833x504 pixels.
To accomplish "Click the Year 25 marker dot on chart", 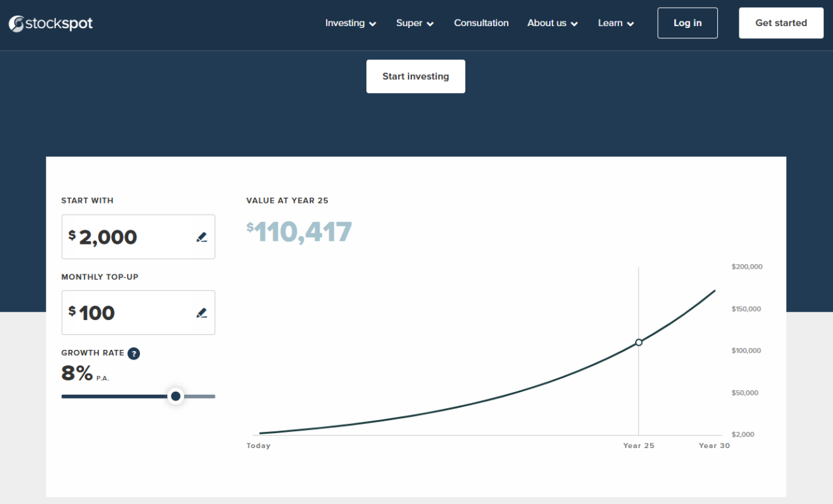I will pyautogui.click(x=638, y=342).
